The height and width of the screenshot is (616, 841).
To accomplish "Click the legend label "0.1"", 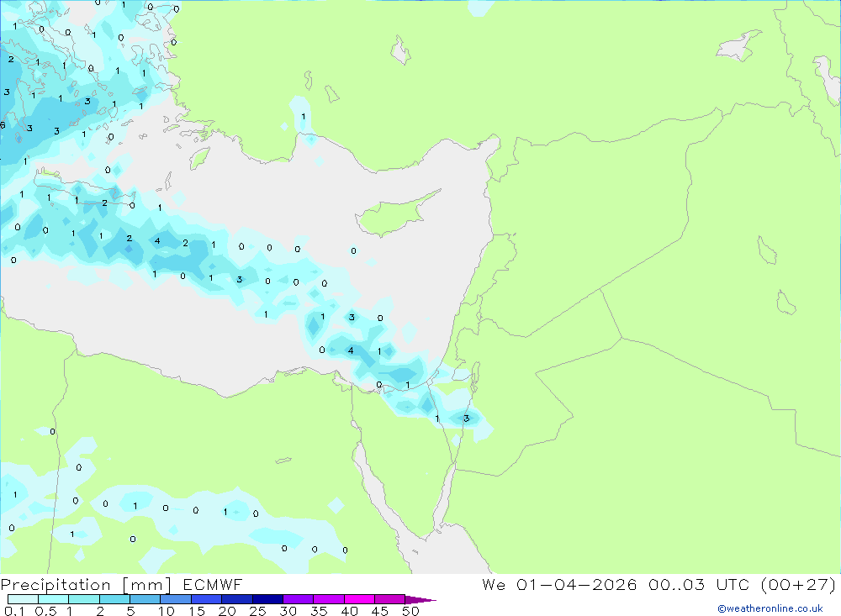I will (x=14, y=611).
